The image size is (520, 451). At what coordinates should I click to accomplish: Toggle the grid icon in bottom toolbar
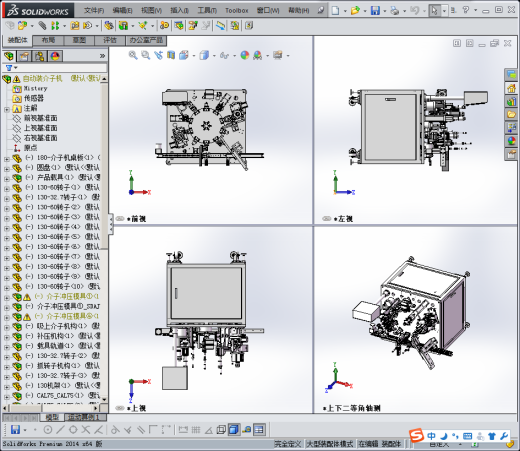(x=196, y=430)
